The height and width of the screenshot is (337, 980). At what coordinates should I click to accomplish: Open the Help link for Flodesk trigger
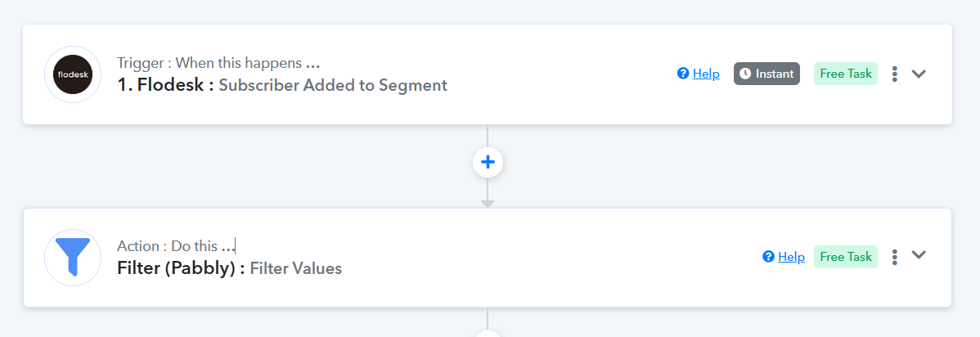706,74
